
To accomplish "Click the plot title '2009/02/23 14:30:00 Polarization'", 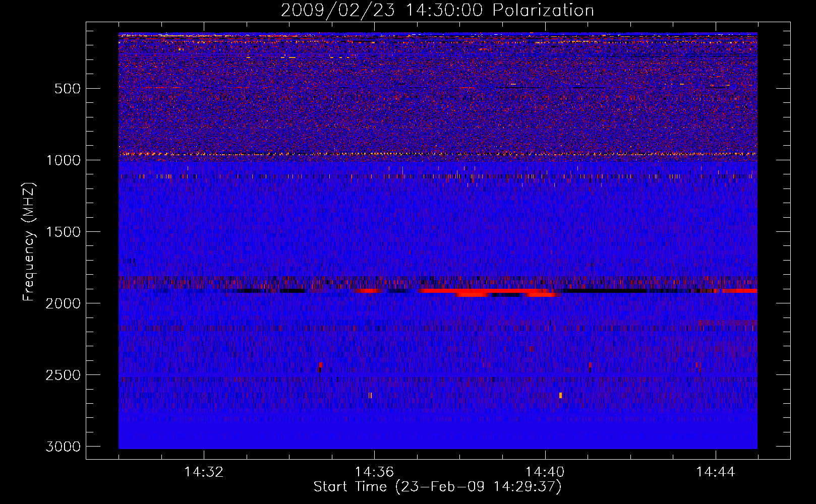I will tap(437, 10).
